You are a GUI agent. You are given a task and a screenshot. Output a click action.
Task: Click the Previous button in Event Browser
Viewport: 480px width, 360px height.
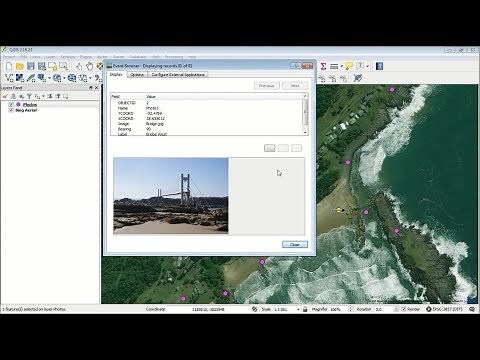pos(267,86)
